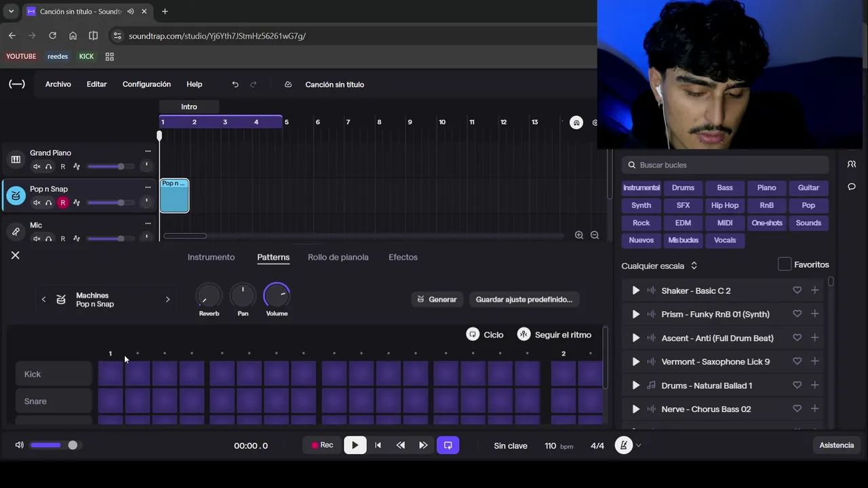The width and height of the screenshot is (868, 488).
Task: Click the redo arrow in the top bar
Action: pos(254,84)
